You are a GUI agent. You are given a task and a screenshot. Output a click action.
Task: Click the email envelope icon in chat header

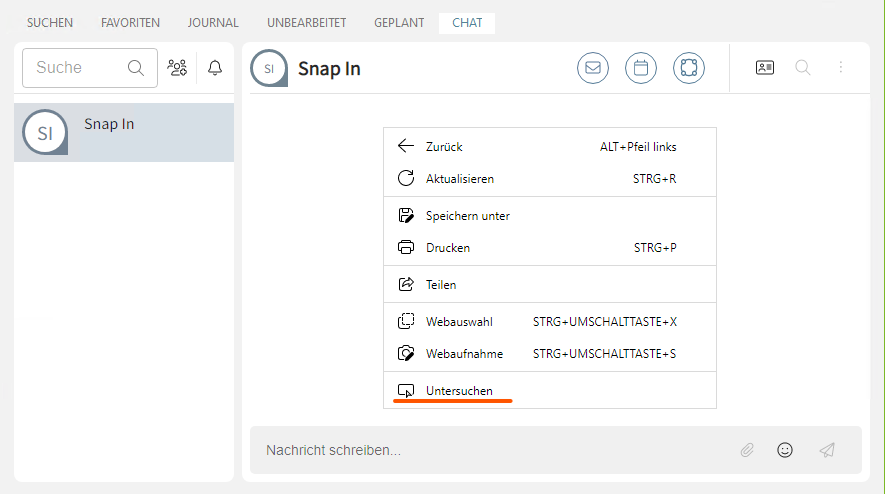point(593,68)
